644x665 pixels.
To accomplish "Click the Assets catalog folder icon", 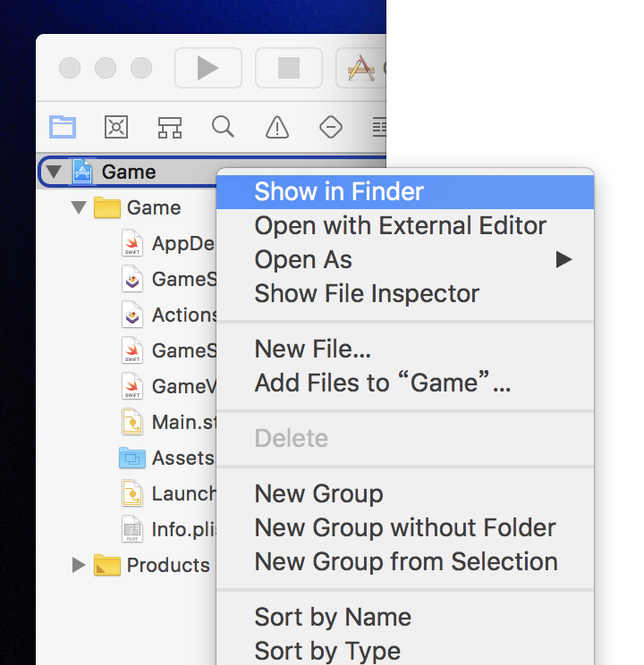I will [132, 458].
